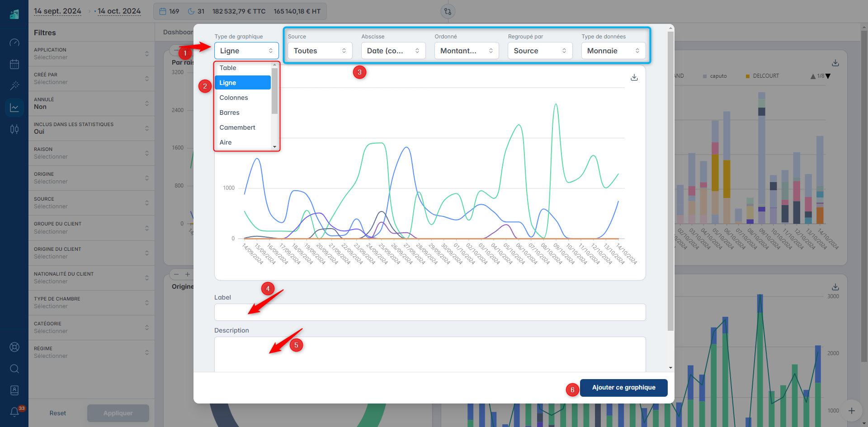Go to previous legend page arrow 1/8

[x=813, y=76]
